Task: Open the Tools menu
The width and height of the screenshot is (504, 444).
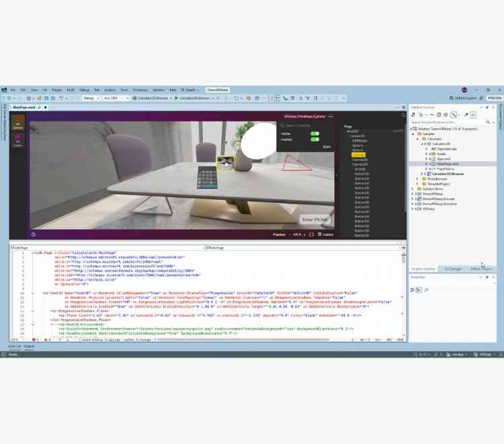Action: pyautogui.click(x=124, y=90)
